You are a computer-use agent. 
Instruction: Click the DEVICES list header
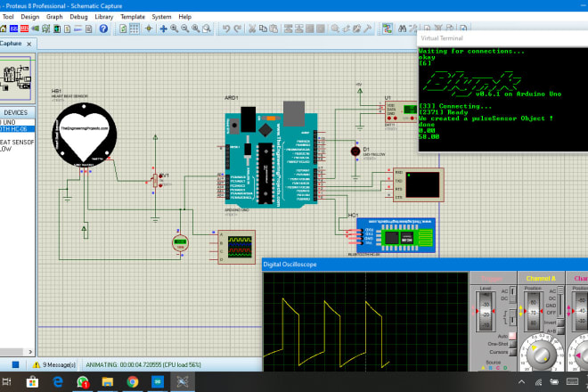(16, 112)
